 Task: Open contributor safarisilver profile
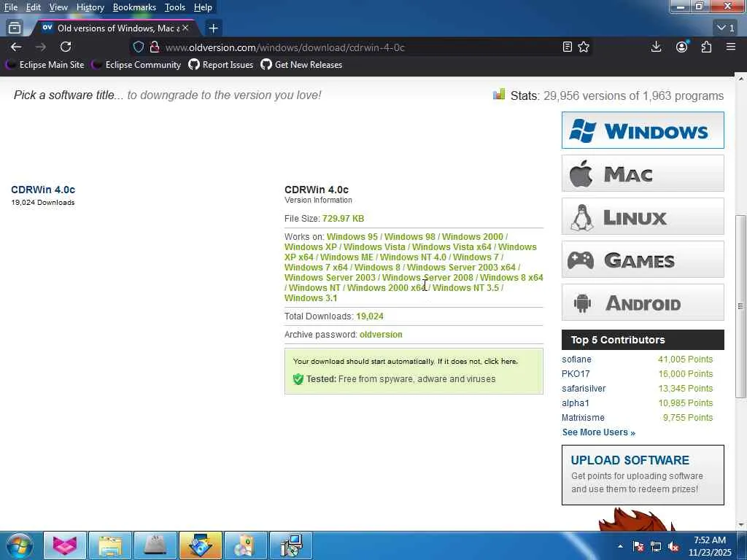[584, 389]
